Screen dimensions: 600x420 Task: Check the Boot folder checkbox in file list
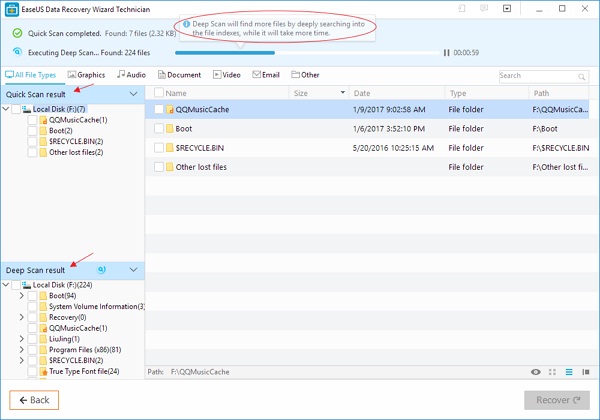158,128
